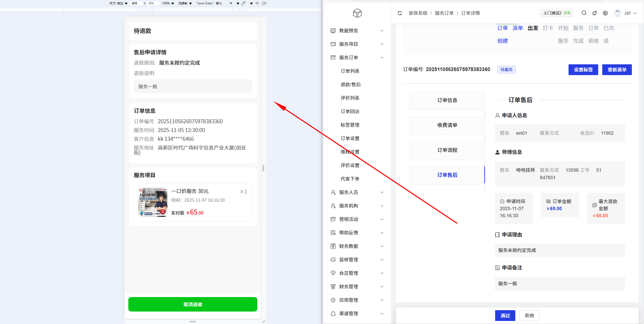Screen dimensions: 644x324
Task: Expand the 数据预览 menu chevron
Action: pos(382,31)
